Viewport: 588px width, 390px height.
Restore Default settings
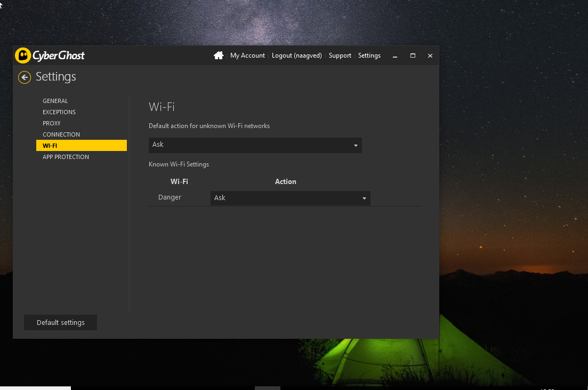click(x=60, y=323)
